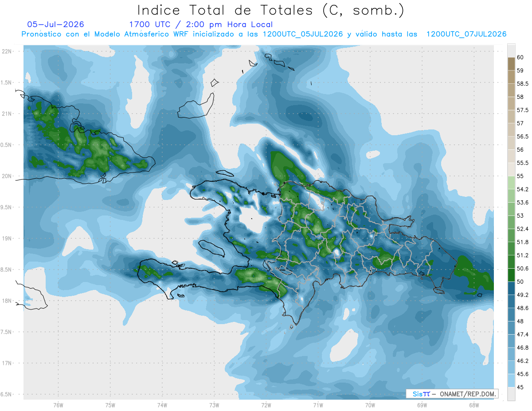This screenshot has height=411, width=532.
Task: Select the dark green swatch between 50 and 50.6
Action: (511, 275)
